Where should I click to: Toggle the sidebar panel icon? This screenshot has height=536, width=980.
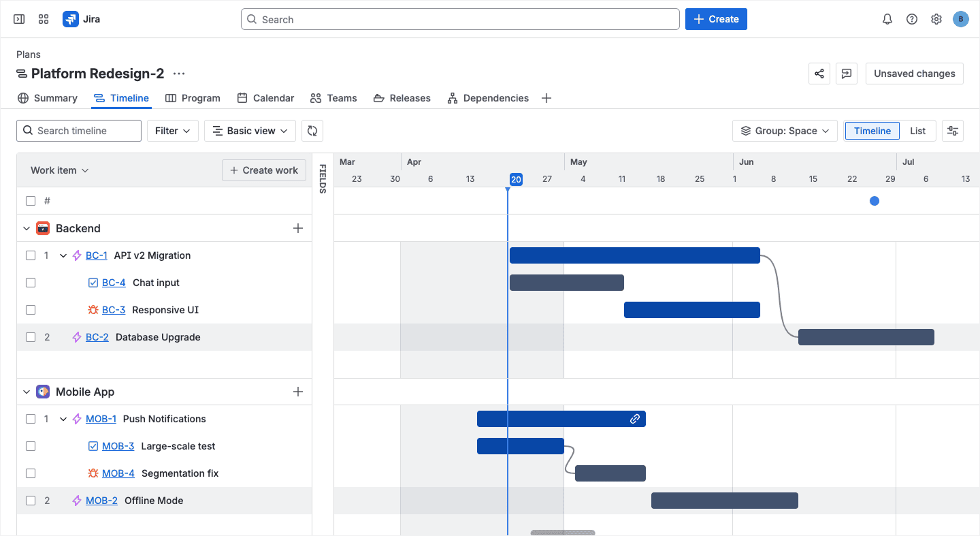(x=19, y=19)
